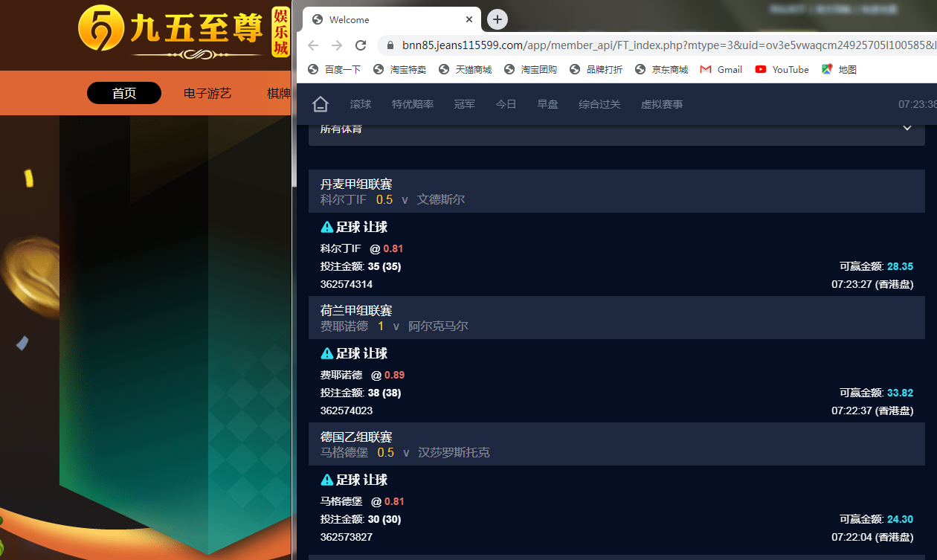Screen dimensions: 937x560
Task: Click the Gmail bookmark icon
Action: pos(706,69)
